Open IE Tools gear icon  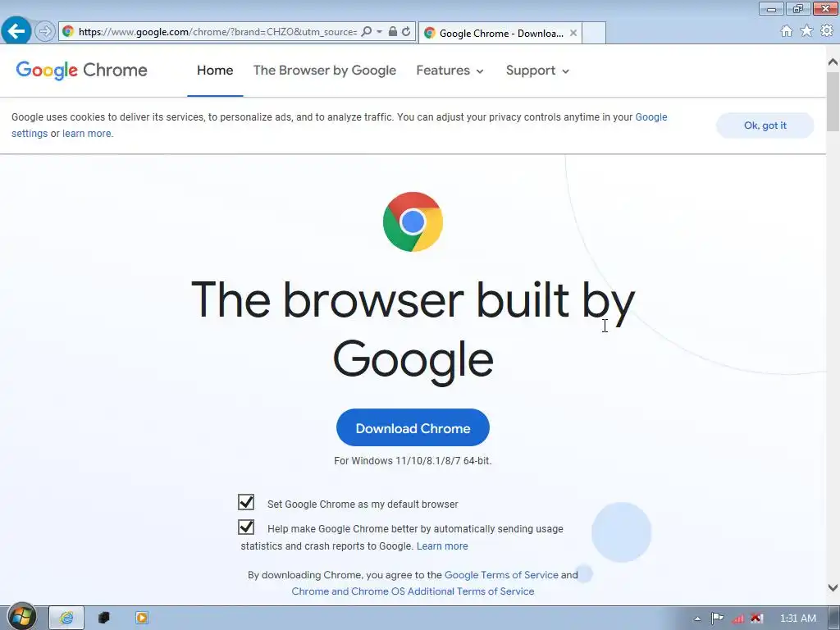827,31
